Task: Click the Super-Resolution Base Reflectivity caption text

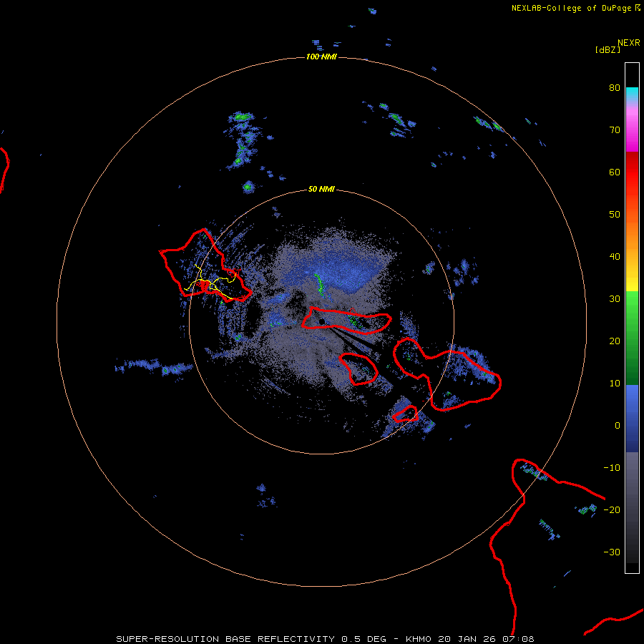Action: [x=325, y=639]
